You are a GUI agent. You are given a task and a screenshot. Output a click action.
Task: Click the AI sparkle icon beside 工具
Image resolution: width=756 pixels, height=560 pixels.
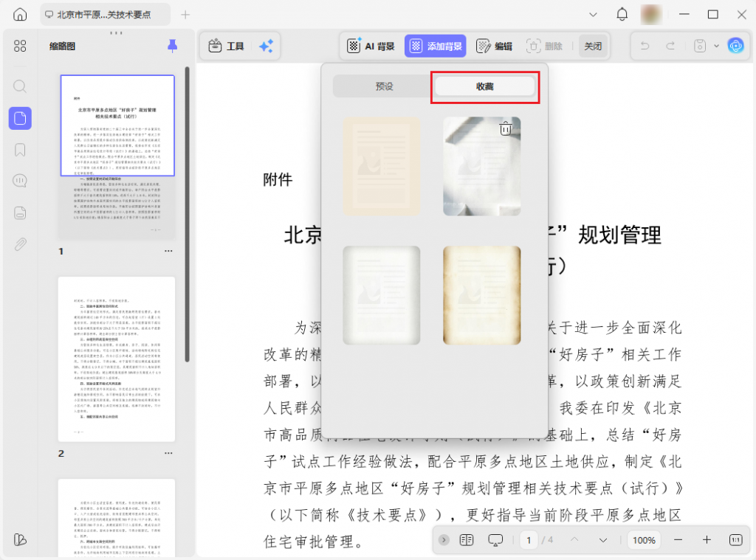coord(266,46)
